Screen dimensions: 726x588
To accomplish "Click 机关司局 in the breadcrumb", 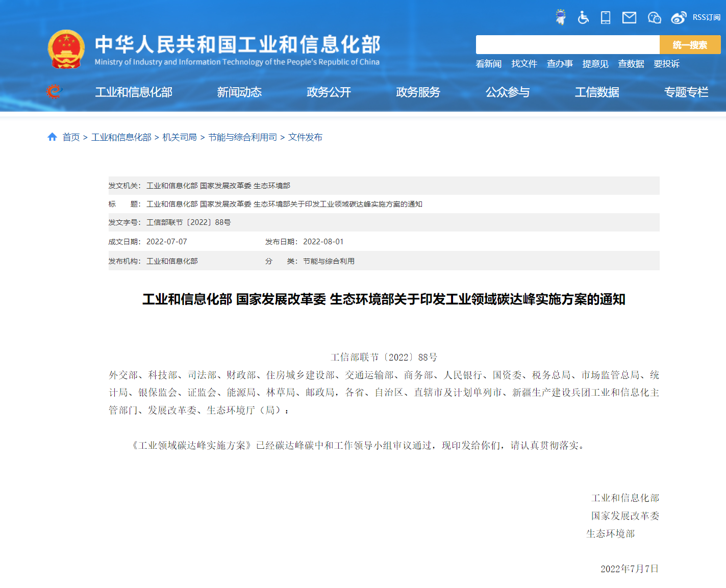I will click(180, 137).
